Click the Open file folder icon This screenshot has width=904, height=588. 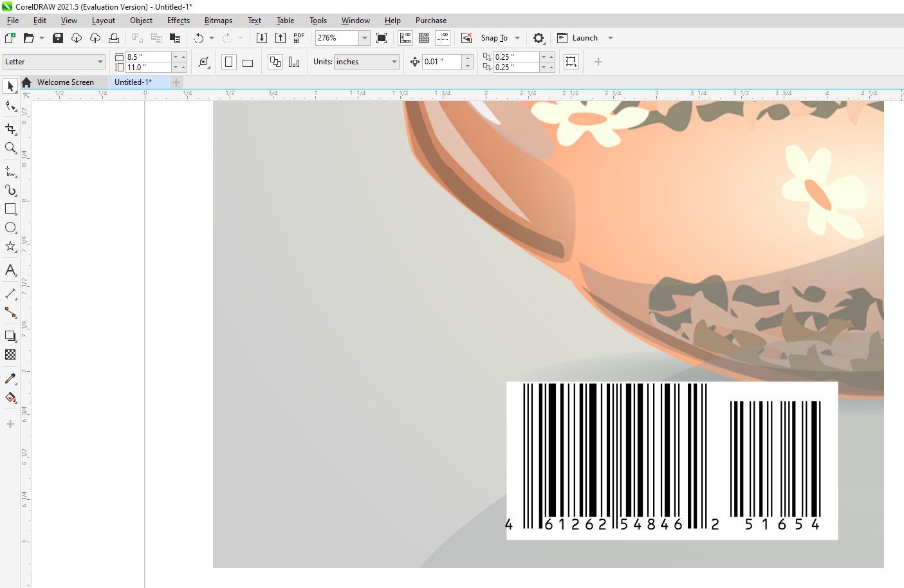coord(28,38)
